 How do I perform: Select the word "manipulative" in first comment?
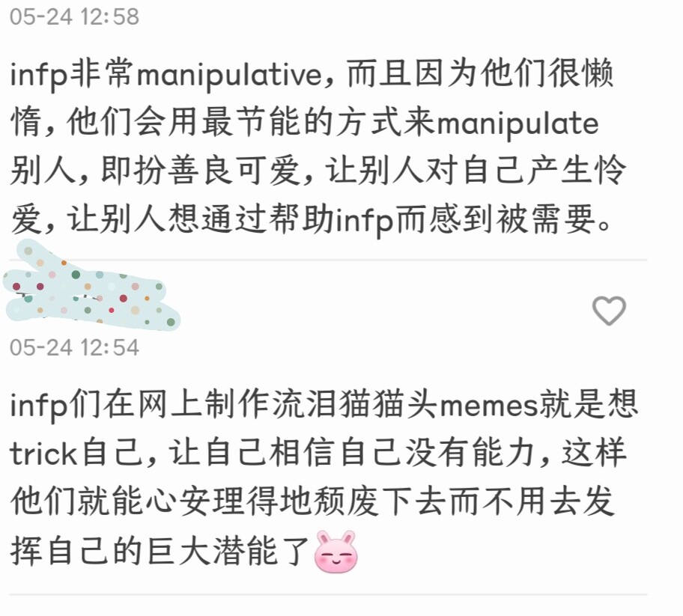coord(230,75)
